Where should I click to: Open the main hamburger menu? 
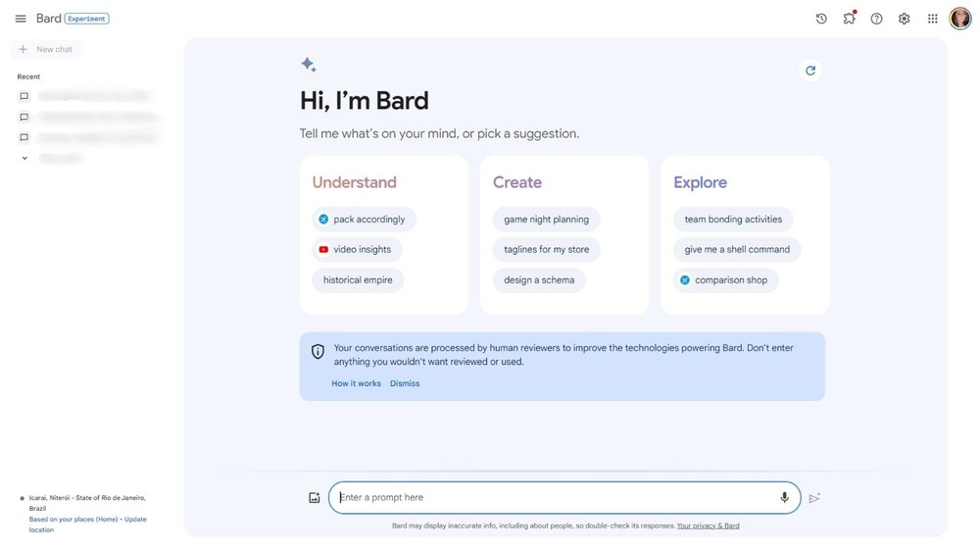pos(21,19)
